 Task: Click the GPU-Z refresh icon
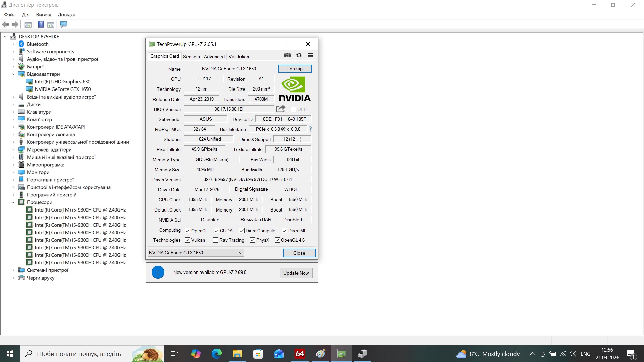[299, 55]
